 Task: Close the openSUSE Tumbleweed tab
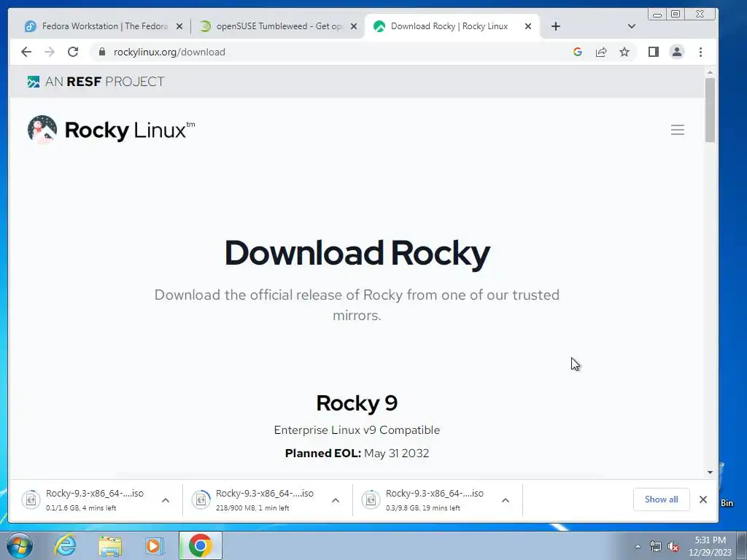pos(354,26)
